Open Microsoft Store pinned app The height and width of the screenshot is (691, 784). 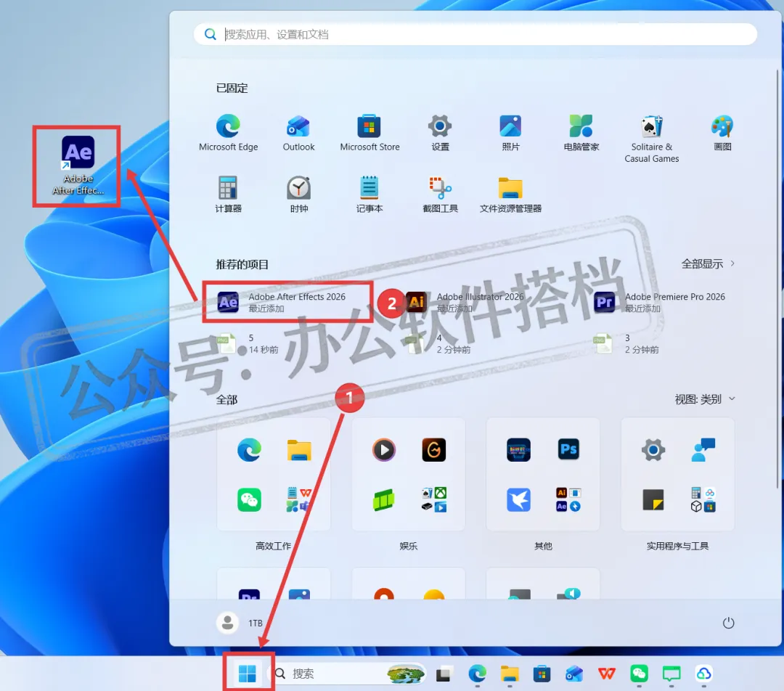pos(369,133)
